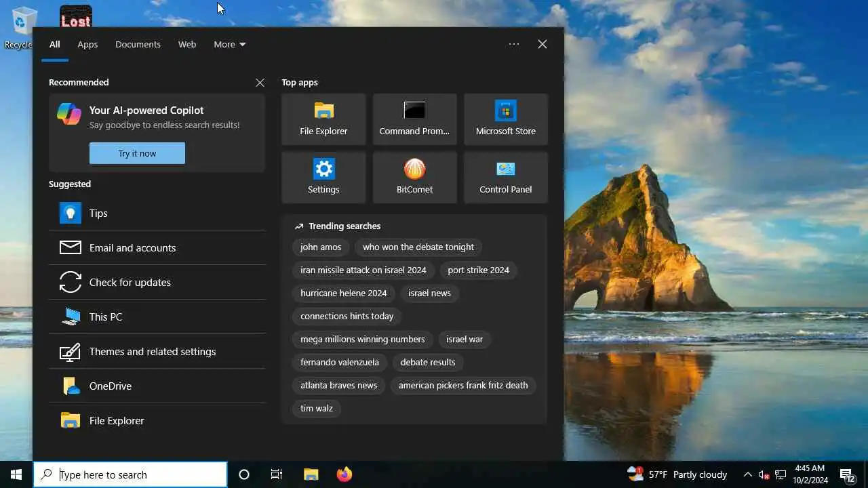Select mega millions winning numbers
This screenshot has width=868, height=488.
pos(363,339)
